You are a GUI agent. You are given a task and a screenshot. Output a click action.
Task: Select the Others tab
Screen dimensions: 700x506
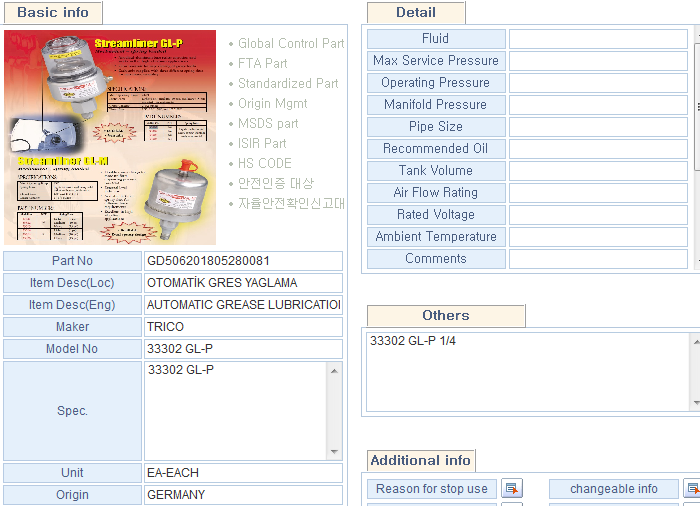coord(446,316)
